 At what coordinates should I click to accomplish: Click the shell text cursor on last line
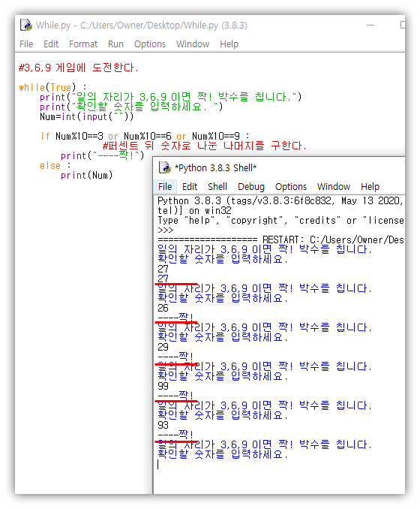coord(158,464)
